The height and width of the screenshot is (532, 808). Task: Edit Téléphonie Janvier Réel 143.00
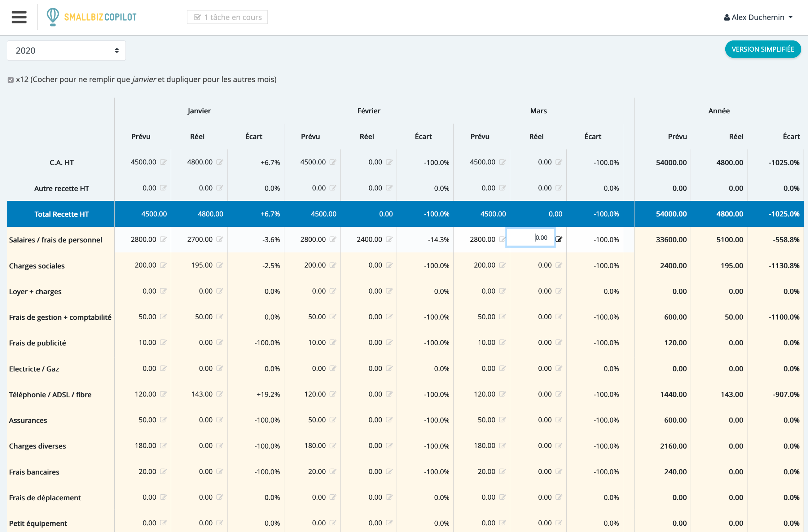pos(220,394)
